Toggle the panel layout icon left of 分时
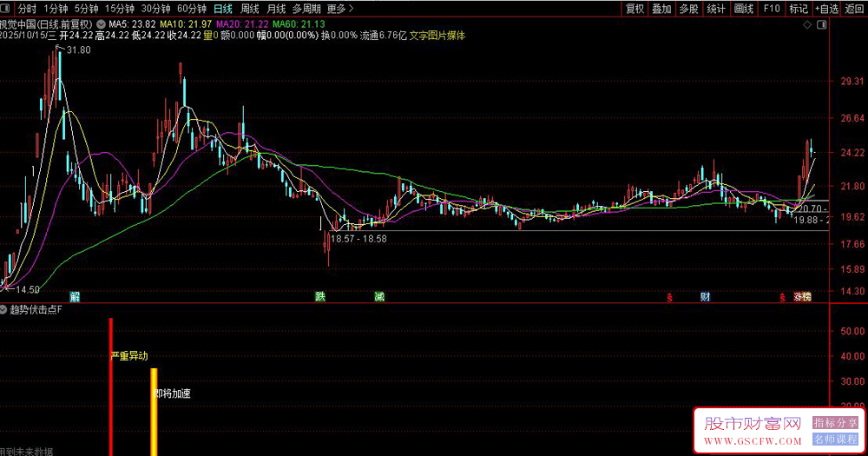Image resolution: width=868 pixels, height=456 pixels. tap(5, 9)
